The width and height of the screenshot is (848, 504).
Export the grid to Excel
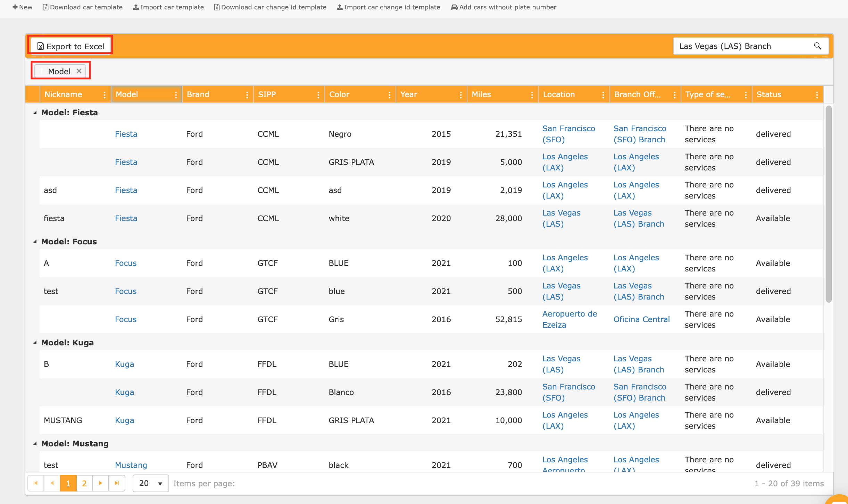(x=71, y=46)
